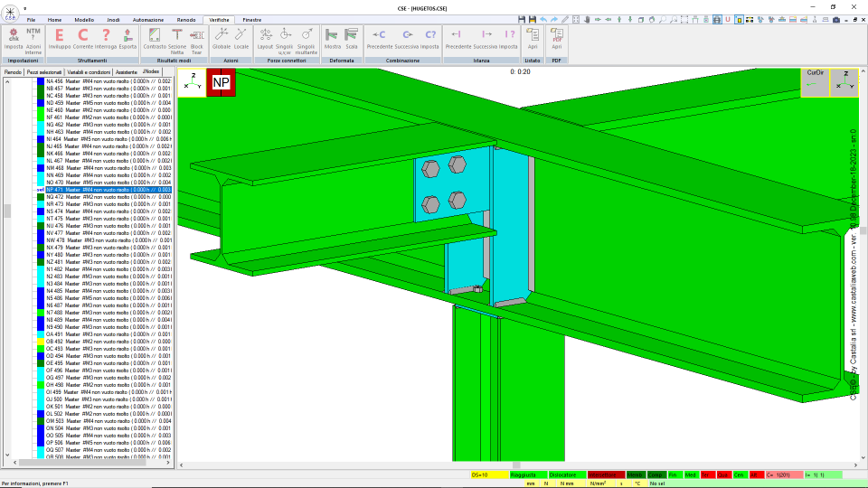Open the Listato Apri icon

pyautogui.click(x=533, y=39)
